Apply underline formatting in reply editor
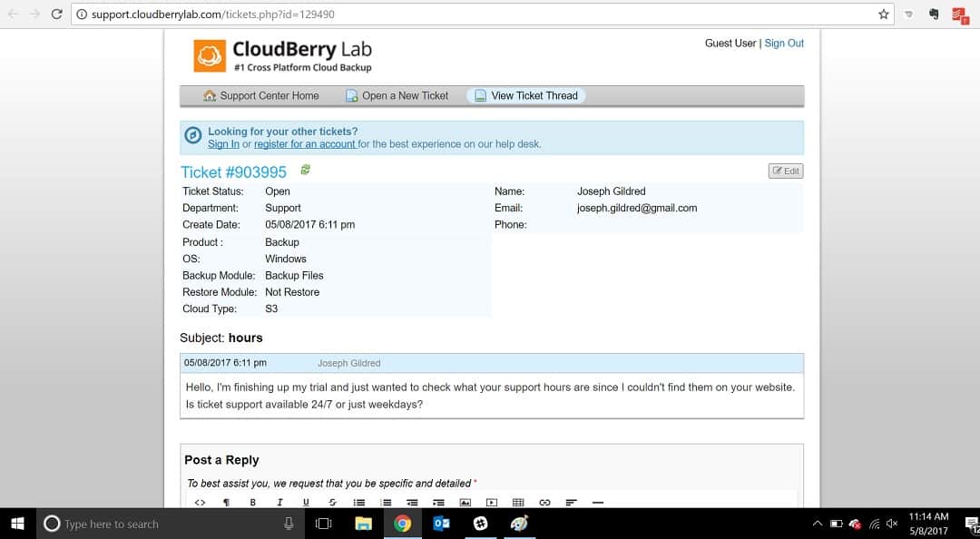980x539 pixels. [306, 502]
